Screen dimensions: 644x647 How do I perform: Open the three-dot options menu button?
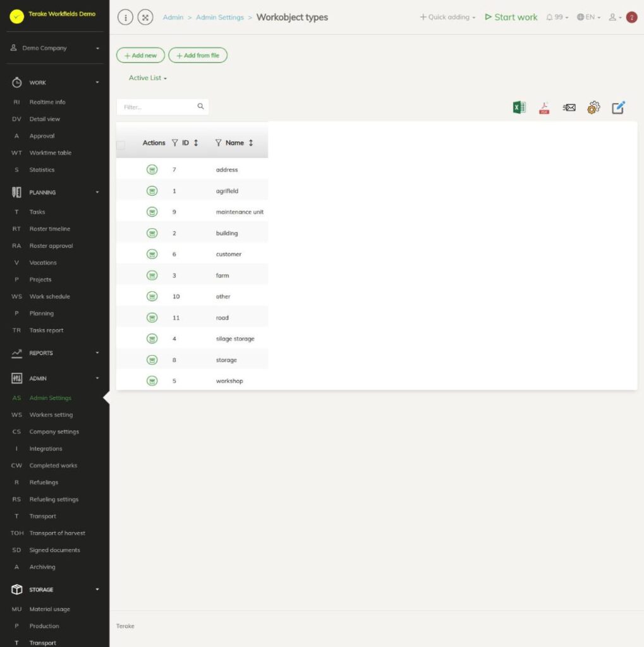125,17
